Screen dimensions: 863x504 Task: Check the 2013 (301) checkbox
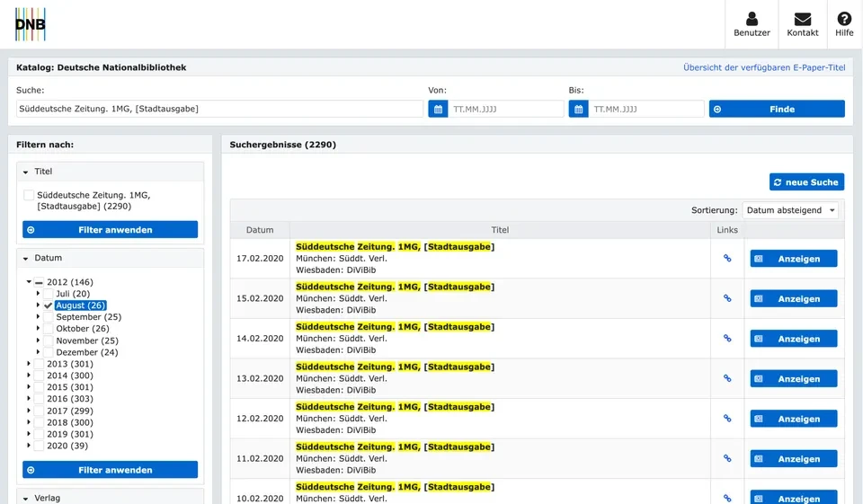[x=39, y=364]
